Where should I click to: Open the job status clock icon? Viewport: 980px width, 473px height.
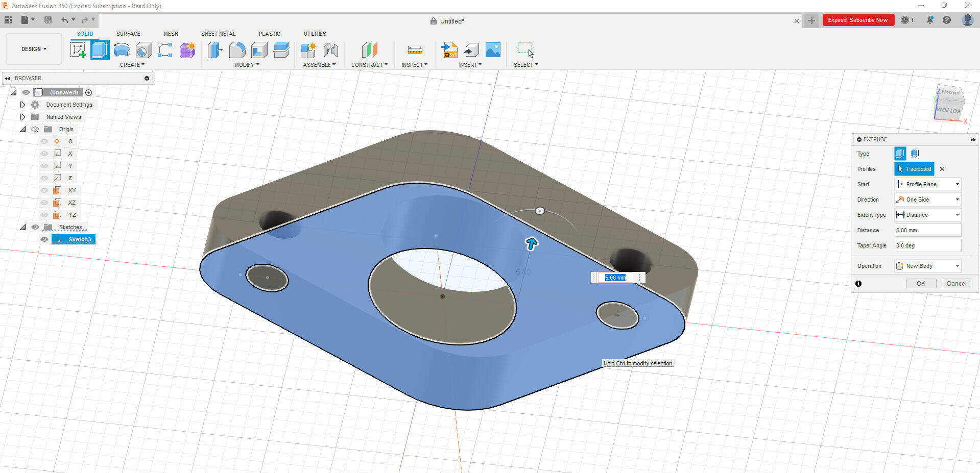click(905, 20)
